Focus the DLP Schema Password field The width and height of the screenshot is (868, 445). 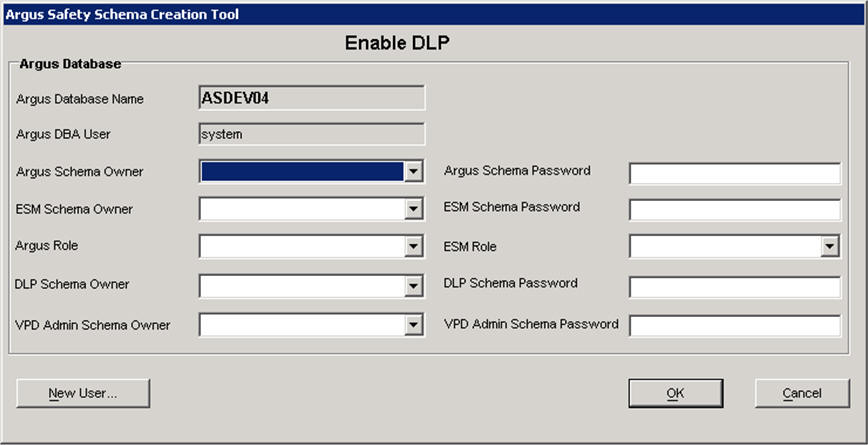pos(735,287)
